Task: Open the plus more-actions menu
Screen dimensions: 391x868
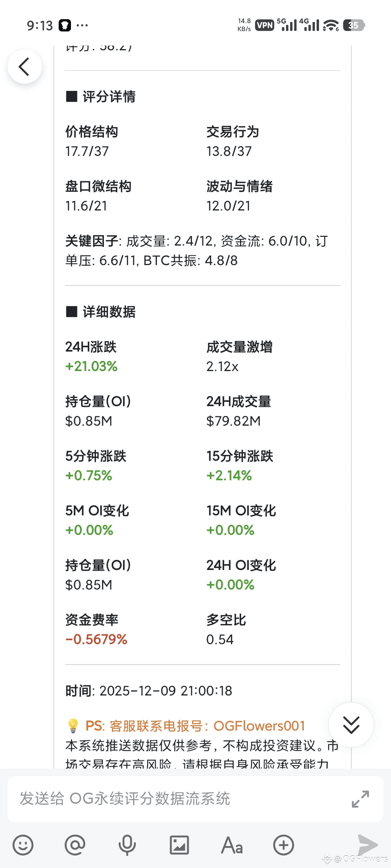Action: pyautogui.click(x=283, y=845)
